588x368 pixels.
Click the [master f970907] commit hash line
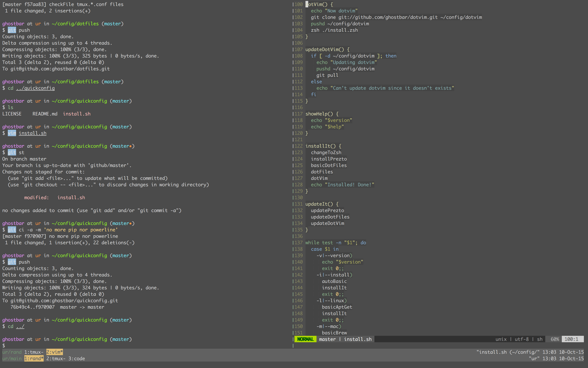click(x=60, y=236)
